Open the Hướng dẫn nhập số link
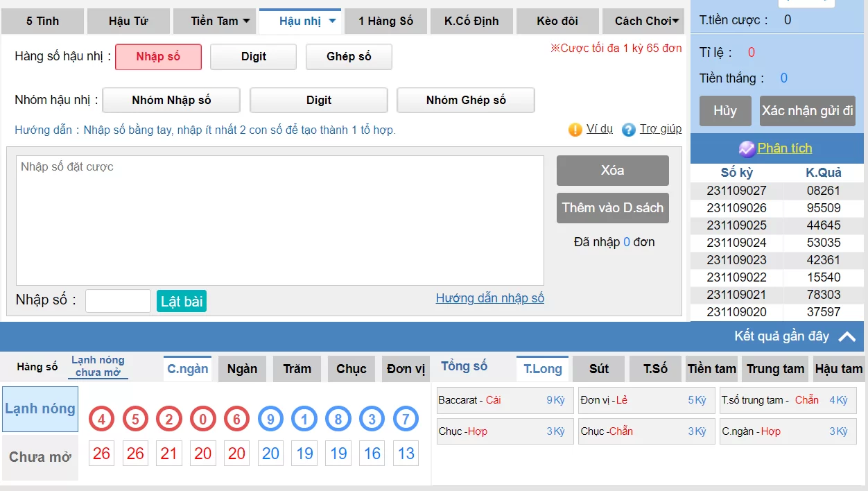Viewport: 868px width, 491px height. tap(489, 298)
